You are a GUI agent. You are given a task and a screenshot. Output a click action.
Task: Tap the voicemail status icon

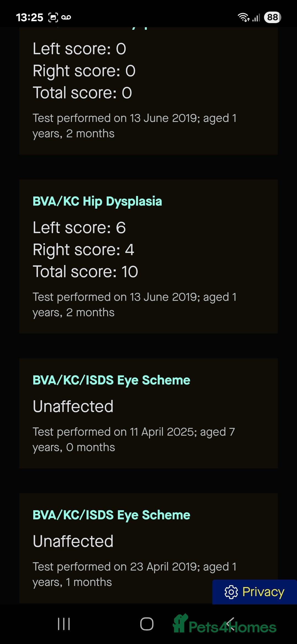pos(66,17)
